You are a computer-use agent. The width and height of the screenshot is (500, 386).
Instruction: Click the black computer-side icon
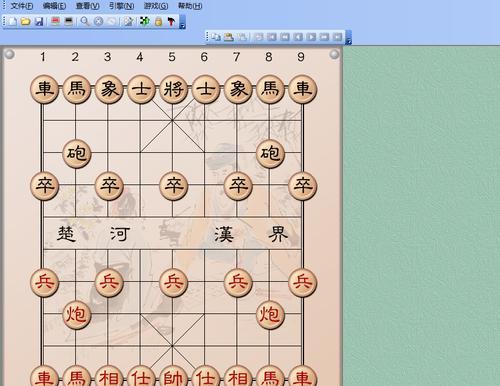(x=69, y=22)
